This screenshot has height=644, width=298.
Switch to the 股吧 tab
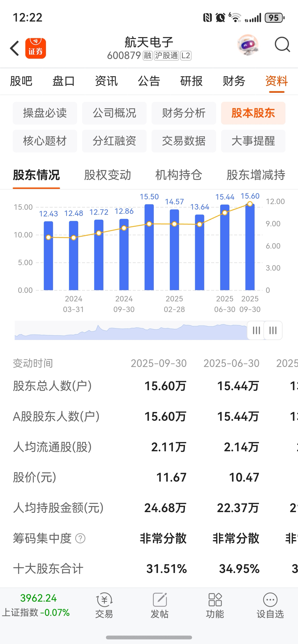[x=21, y=81]
